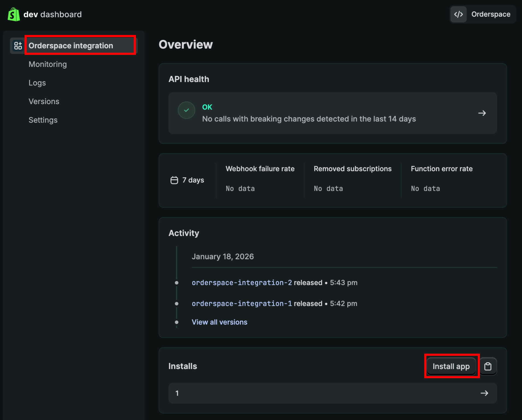
Task: Open the app Settings page
Action: click(x=43, y=120)
